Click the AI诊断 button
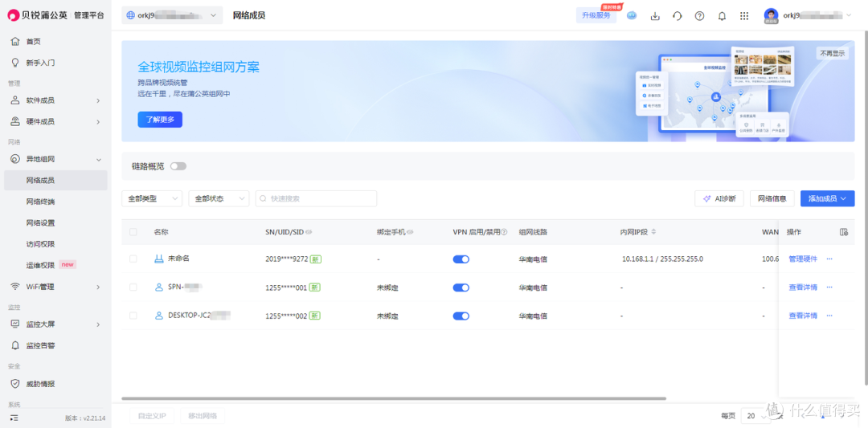Image resolution: width=868 pixels, height=428 pixels. coord(719,198)
